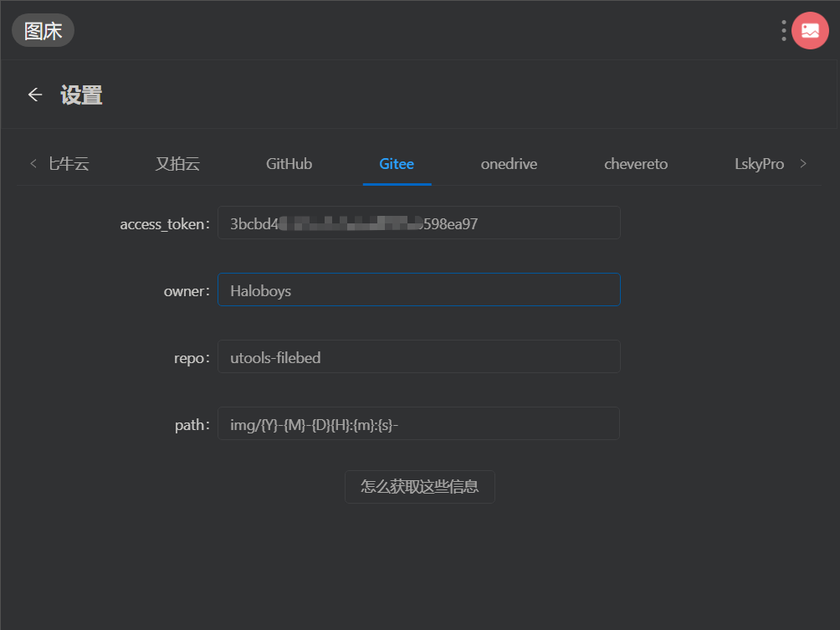The height and width of the screenshot is (630, 840).
Task: Click the red image avatar icon
Action: (810, 30)
